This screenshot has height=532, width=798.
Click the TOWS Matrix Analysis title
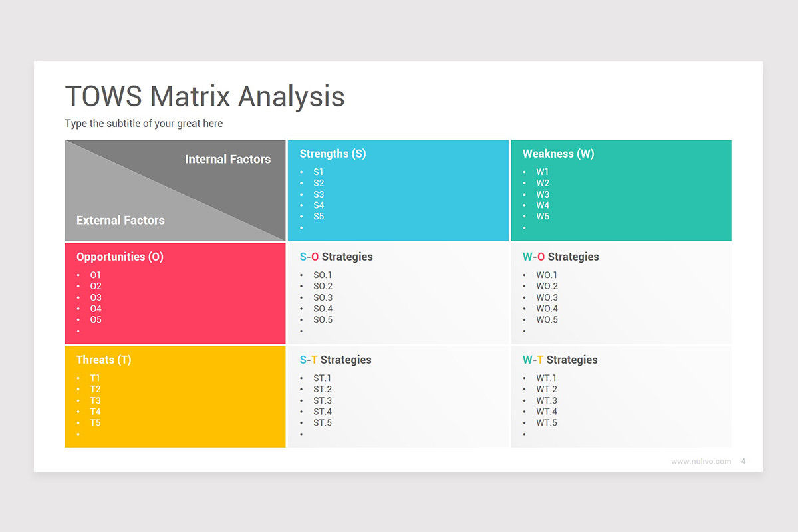click(204, 96)
